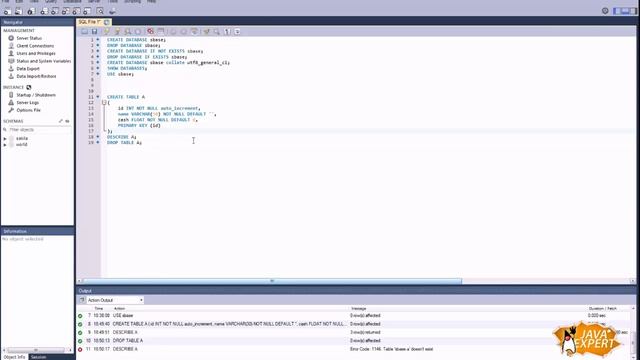The height and width of the screenshot is (360, 640).
Task: Click the Instance manage icon next to INSTANCE
Action: pyautogui.click(x=29, y=87)
